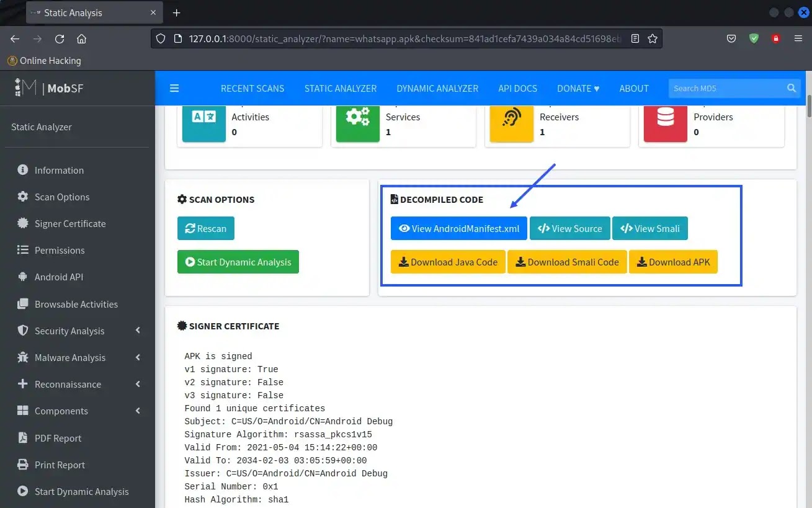This screenshot has width=812, height=508.
Task: Click the hamburger menu icon in MobSF navbar
Action: click(x=174, y=88)
